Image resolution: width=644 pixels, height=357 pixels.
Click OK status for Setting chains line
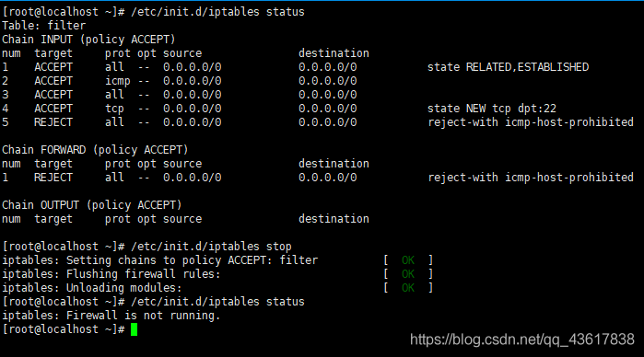pos(408,260)
